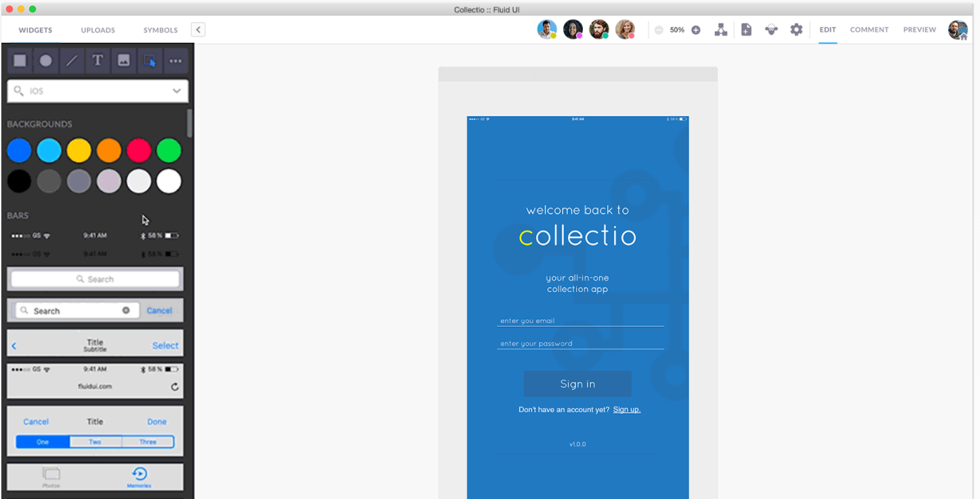
Task: Zoom out with minus button
Action: (659, 30)
